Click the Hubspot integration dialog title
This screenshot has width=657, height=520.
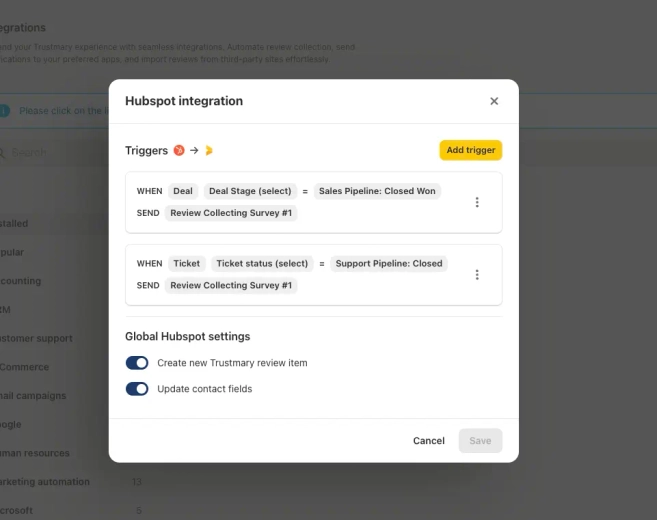184,101
